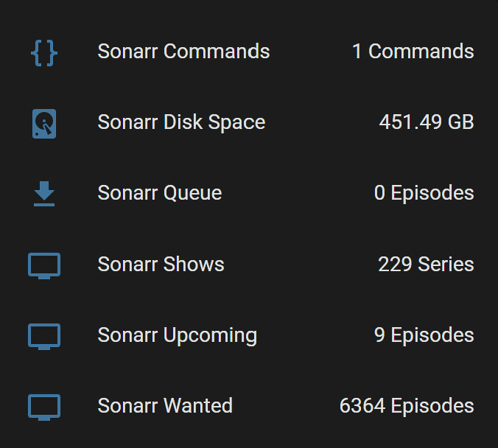Image resolution: width=498 pixels, height=448 pixels.
Task: Click the monitor icon beside Sonarr Wanted
Action: [44, 407]
